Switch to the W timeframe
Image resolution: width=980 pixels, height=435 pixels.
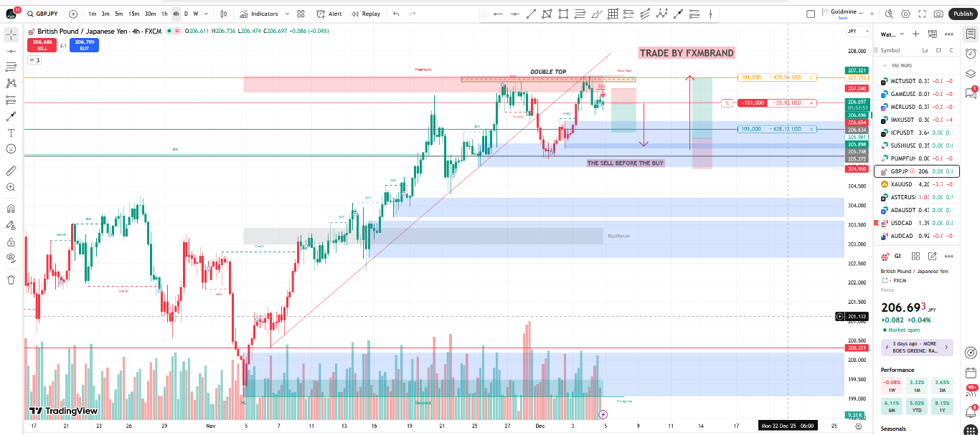(196, 14)
